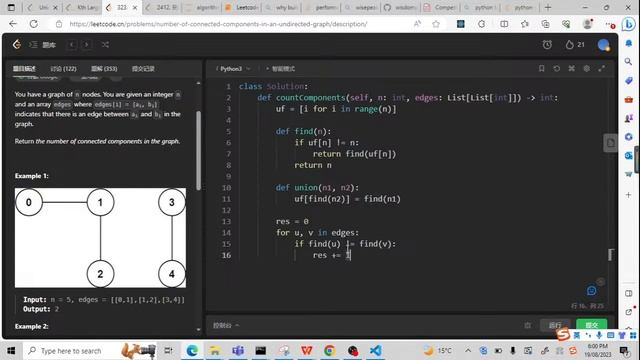Bookmark the code with editor bookmark icon
This screenshot has height=360, width=640.
[x=541, y=69]
